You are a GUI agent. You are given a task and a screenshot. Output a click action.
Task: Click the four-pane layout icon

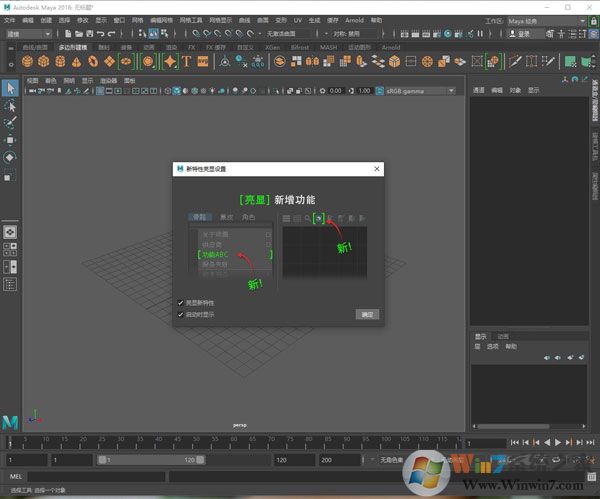pyautogui.click(x=10, y=251)
